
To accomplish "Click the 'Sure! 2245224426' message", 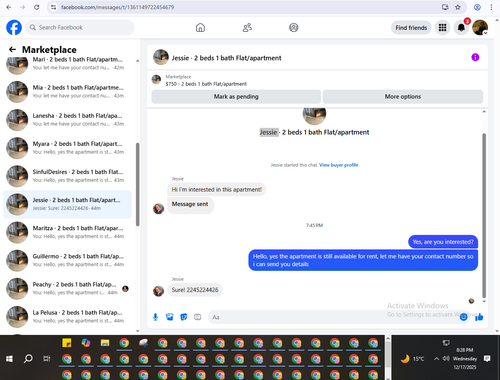I will tap(195, 290).
